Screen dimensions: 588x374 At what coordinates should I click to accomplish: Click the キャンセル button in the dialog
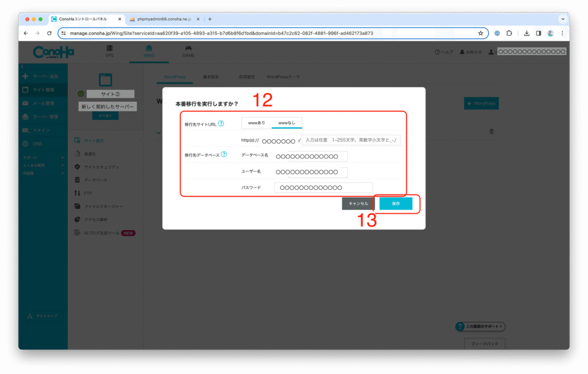point(358,204)
